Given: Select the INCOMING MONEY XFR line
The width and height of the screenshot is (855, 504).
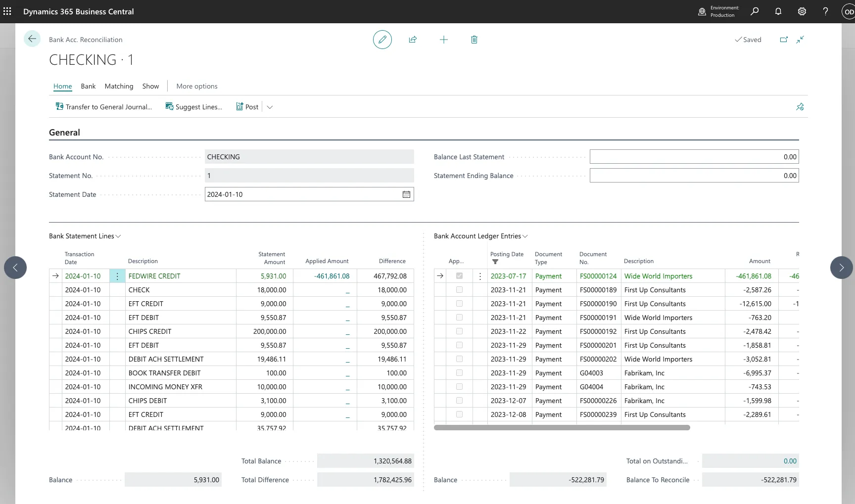Looking at the screenshot, I should (232, 387).
